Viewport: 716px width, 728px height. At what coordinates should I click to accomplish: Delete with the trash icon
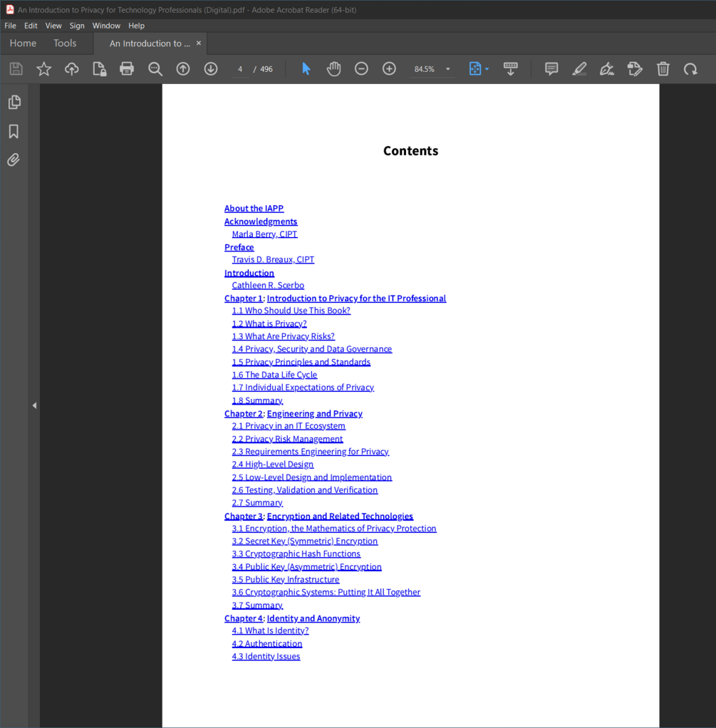point(663,69)
